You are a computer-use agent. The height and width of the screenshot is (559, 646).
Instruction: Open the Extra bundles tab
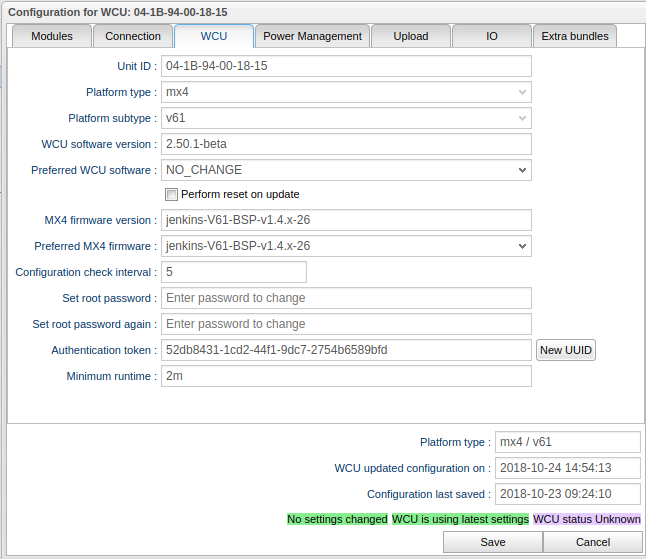pyautogui.click(x=574, y=36)
